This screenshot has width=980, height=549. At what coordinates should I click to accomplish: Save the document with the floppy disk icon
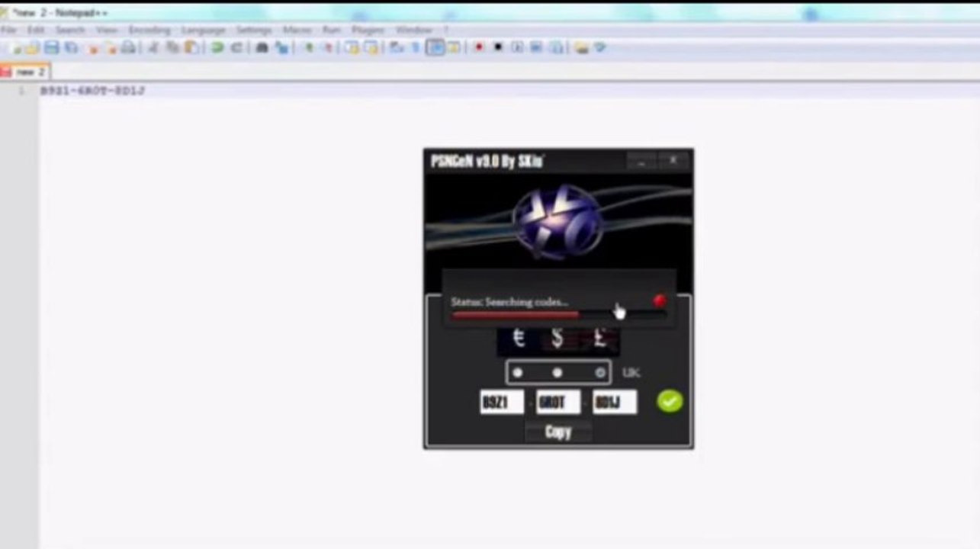pyautogui.click(x=51, y=47)
